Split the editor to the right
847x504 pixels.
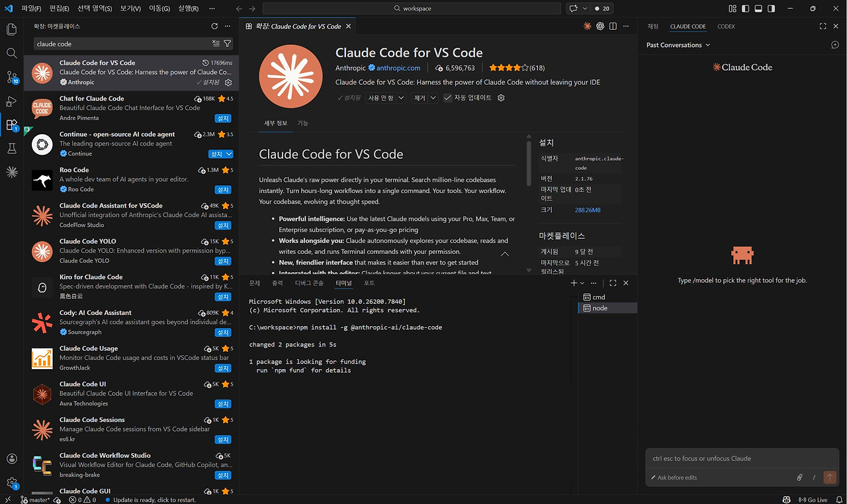613,26
